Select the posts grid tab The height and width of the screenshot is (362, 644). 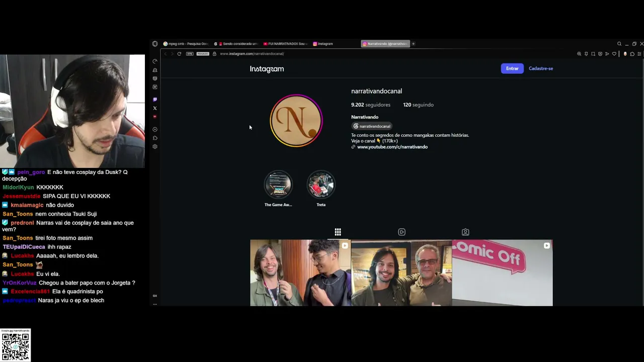(x=338, y=232)
